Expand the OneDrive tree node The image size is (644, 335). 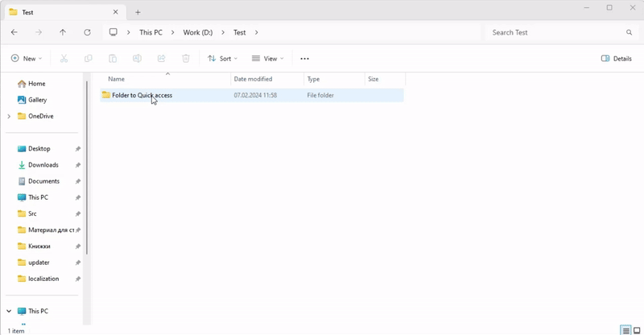[9, 116]
